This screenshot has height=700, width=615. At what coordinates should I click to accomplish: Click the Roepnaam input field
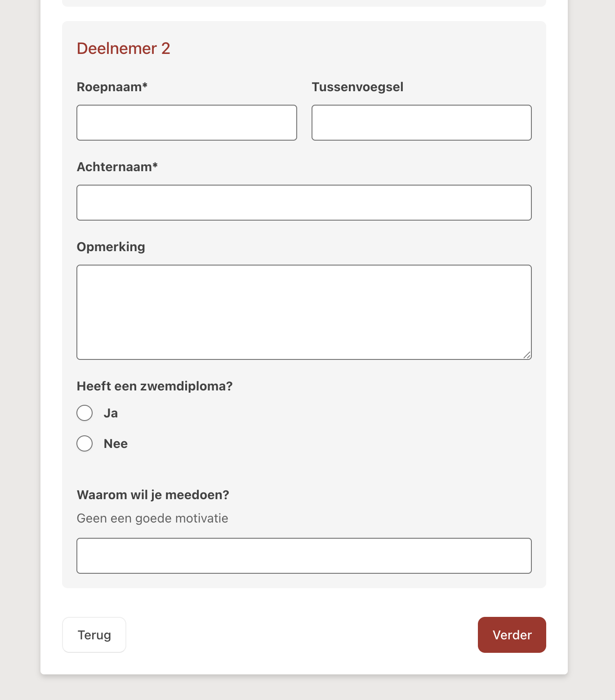[187, 123]
